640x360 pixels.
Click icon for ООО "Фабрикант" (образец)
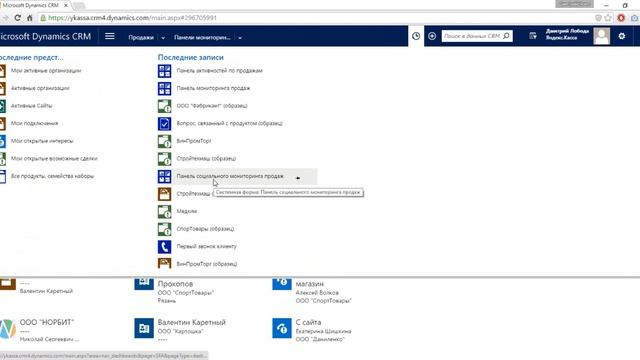[164, 106]
